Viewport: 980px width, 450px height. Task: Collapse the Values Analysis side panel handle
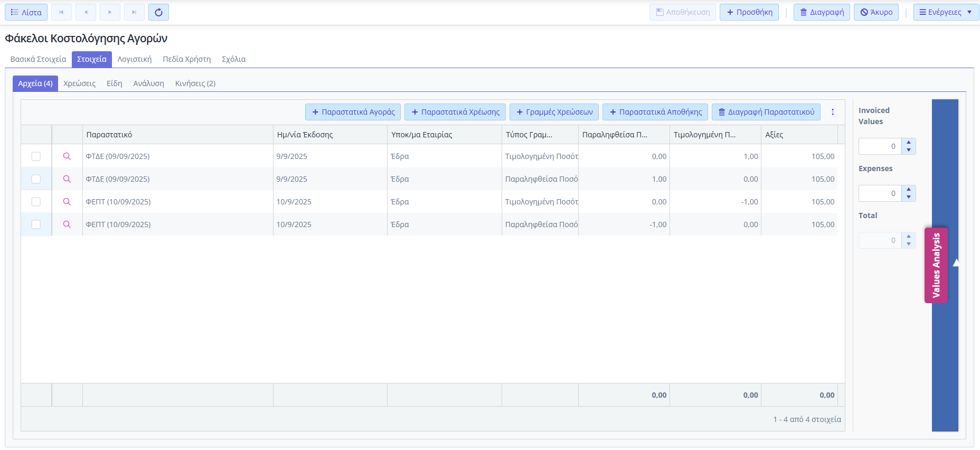point(936,265)
